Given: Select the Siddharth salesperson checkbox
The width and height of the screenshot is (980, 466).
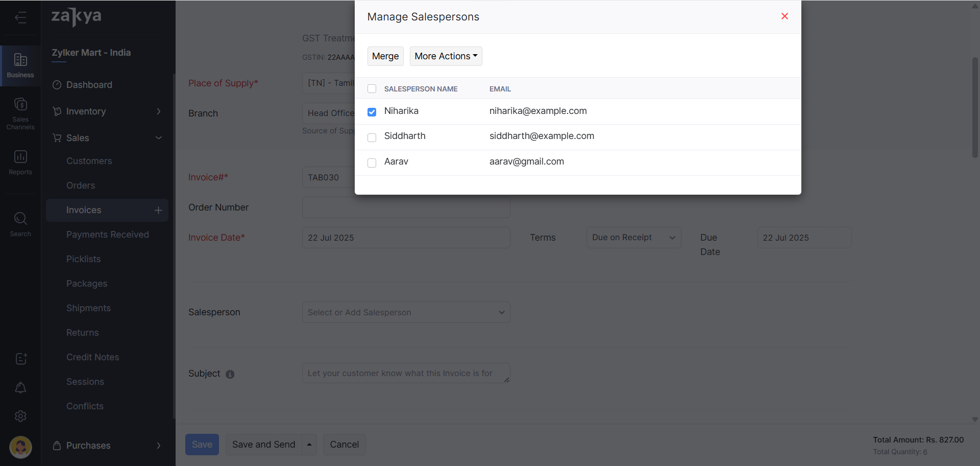Looking at the screenshot, I should coord(372,137).
